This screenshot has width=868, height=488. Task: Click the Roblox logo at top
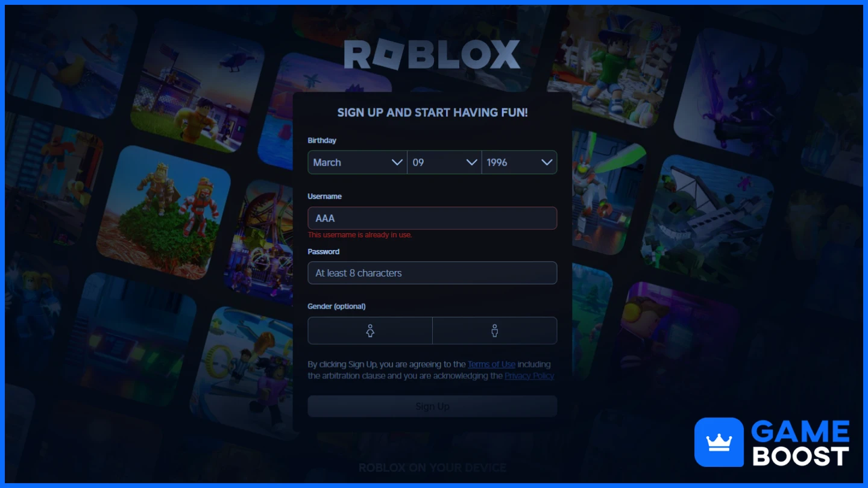click(x=432, y=55)
